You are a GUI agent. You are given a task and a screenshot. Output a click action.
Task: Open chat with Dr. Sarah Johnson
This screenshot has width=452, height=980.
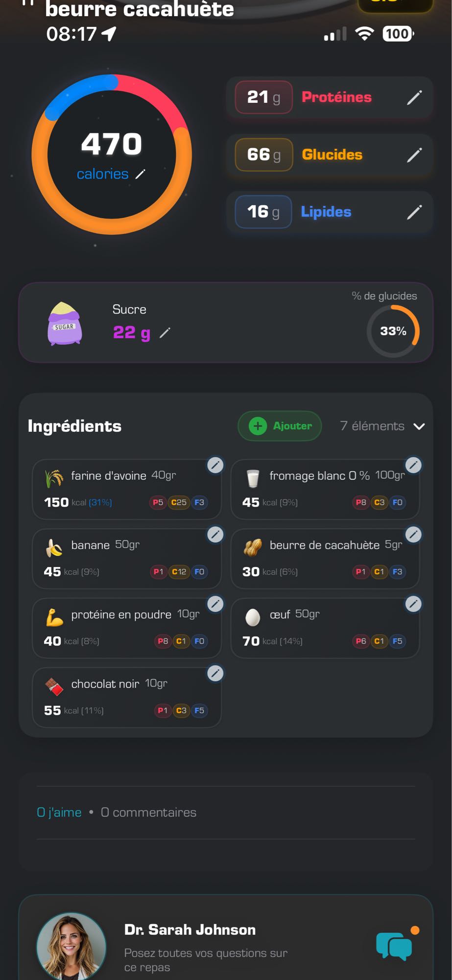395,945
